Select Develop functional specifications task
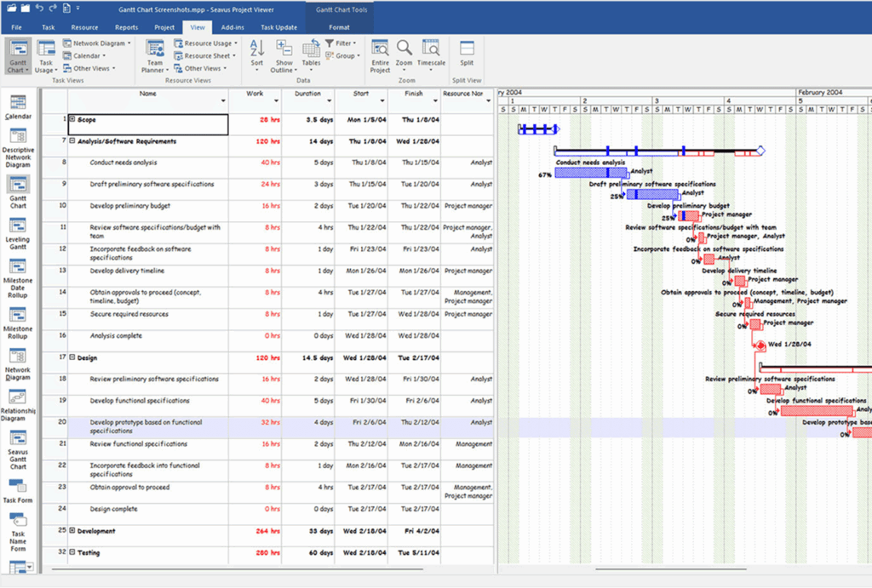 click(140, 401)
